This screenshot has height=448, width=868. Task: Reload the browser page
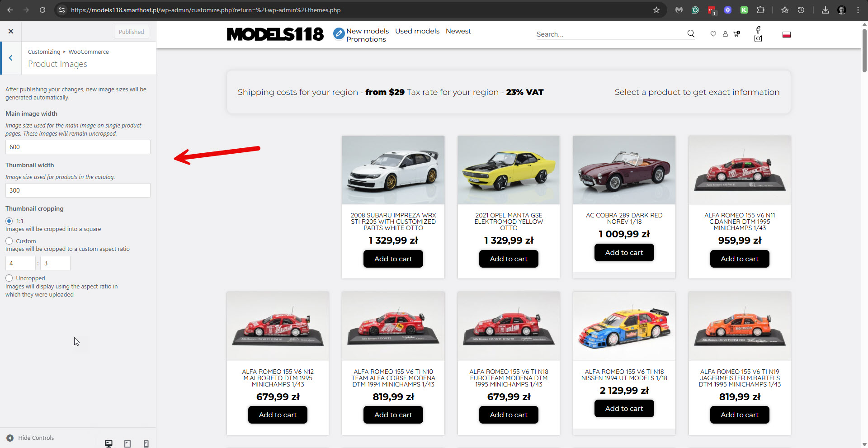tap(42, 10)
